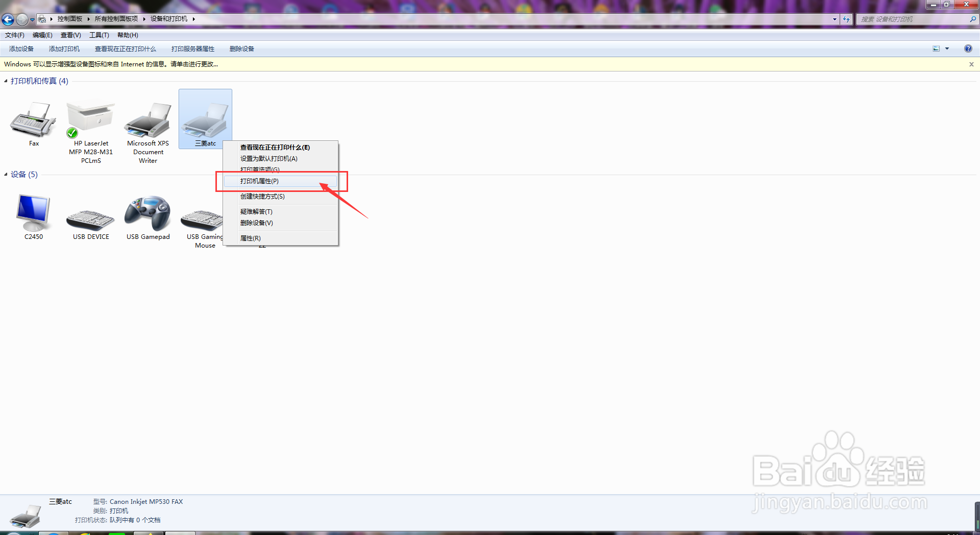Select the Fax printer icon
The width and height of the screenshot is (980, 535).
[x=34, y=119]
